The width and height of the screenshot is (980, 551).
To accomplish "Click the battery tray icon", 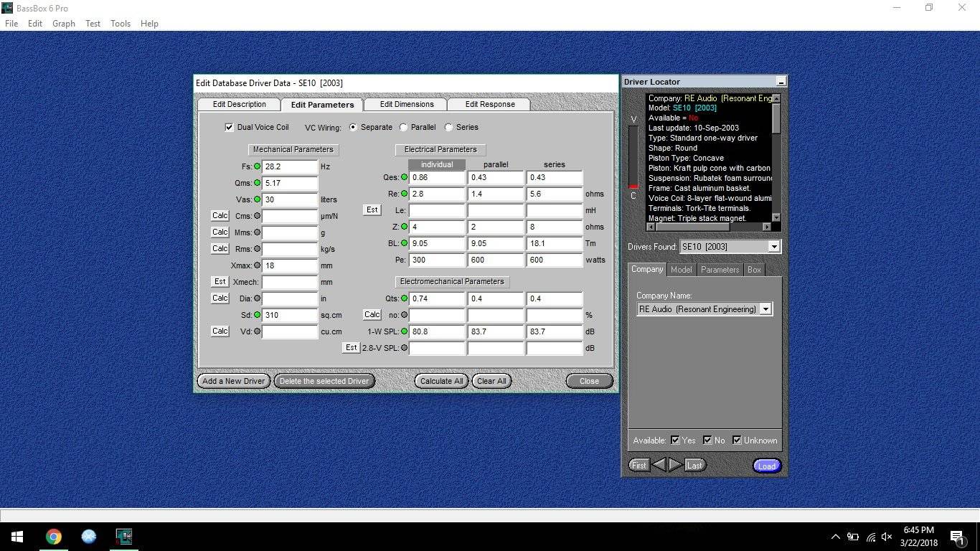I will click(853, 537).
